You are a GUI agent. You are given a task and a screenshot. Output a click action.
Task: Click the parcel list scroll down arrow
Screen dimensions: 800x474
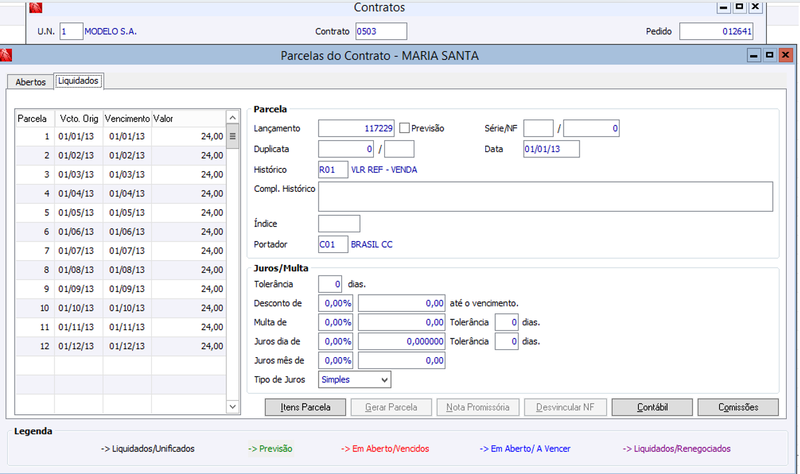233,407
